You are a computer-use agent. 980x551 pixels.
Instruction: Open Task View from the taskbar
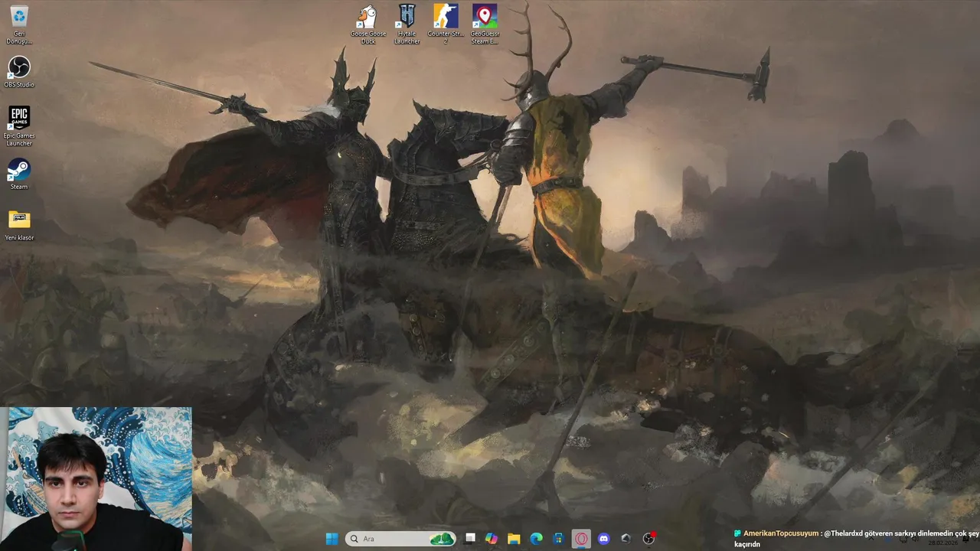click(x=470, y=539)
